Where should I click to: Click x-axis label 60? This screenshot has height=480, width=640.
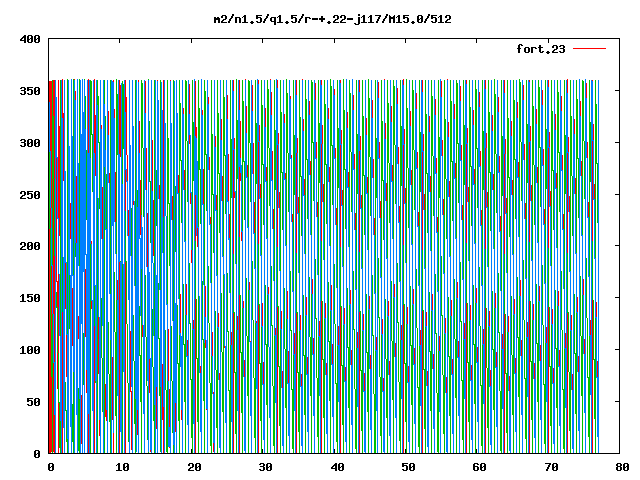[480, 467]
